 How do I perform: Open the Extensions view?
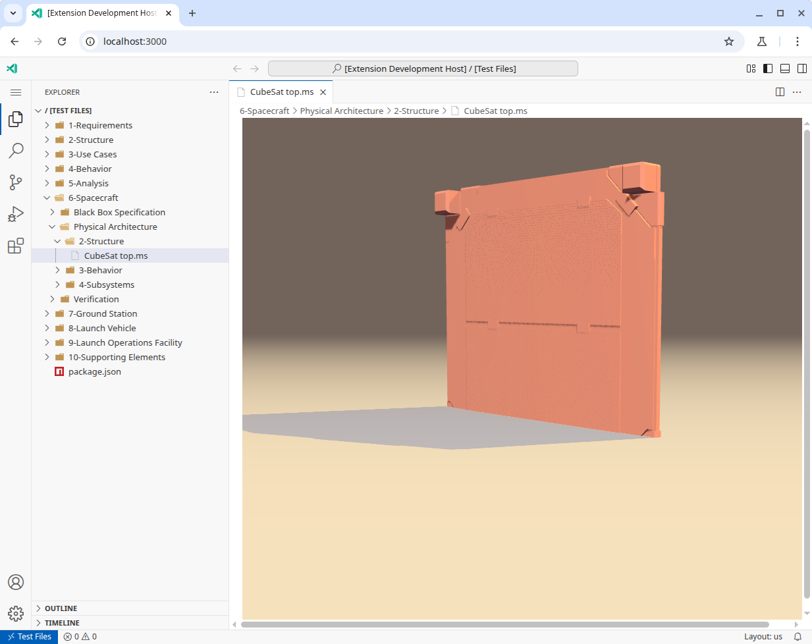coord(16,246)
